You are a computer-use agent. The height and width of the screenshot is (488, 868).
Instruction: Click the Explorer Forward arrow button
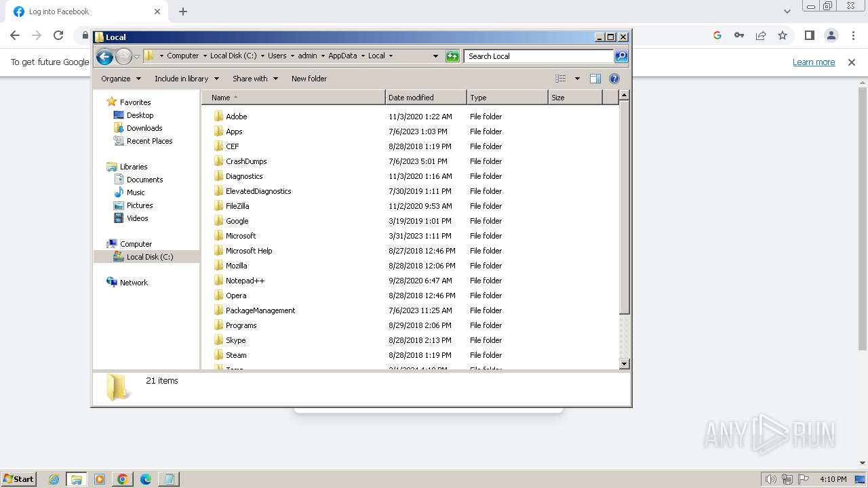(123, 56)
